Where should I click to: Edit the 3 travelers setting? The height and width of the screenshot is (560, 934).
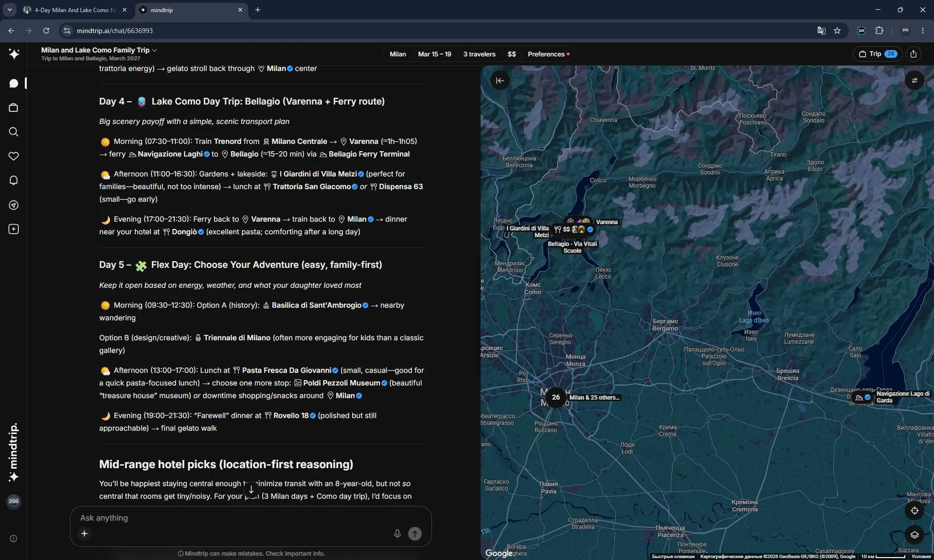[479, 54]
